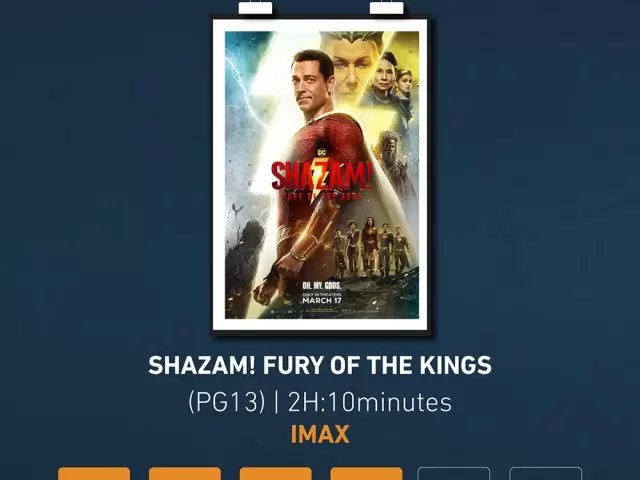Click the DC logo on the poster

click(322, 152)
